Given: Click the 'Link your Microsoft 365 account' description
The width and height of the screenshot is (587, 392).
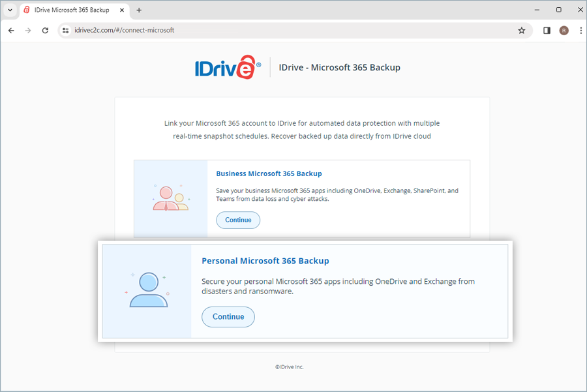Looking at the screenshot, I should point(302,130).
